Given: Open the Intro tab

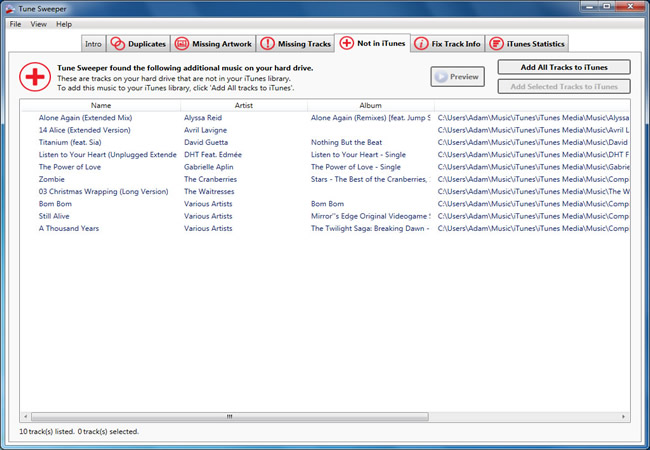Looking at the screenshot, I should 93,44.
